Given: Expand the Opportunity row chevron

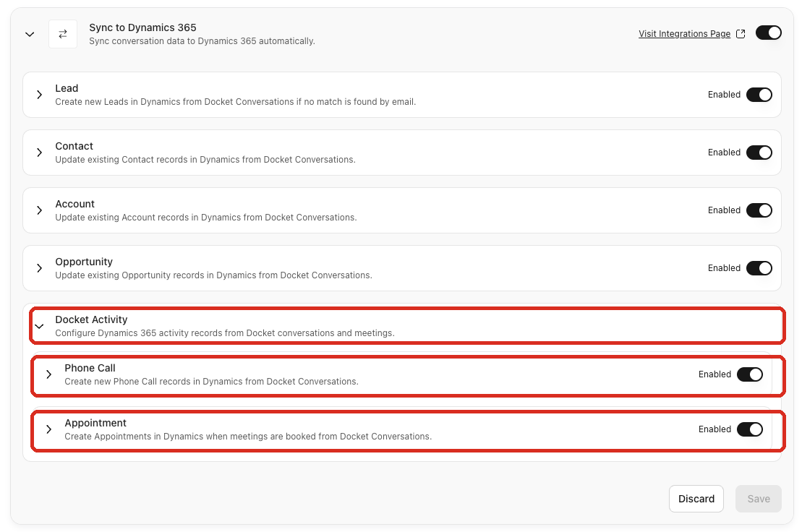Looking at the screenshot, I should click(39, 267).
